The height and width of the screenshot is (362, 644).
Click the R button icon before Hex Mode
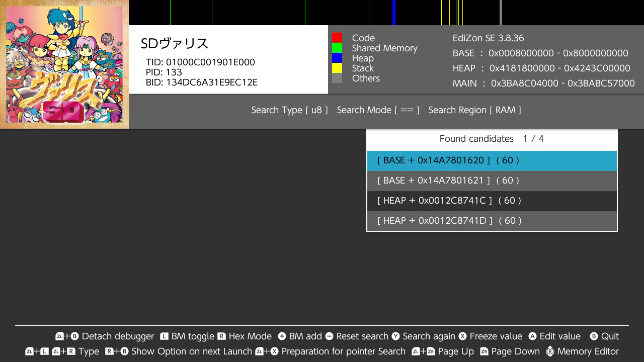pos(221,336)
